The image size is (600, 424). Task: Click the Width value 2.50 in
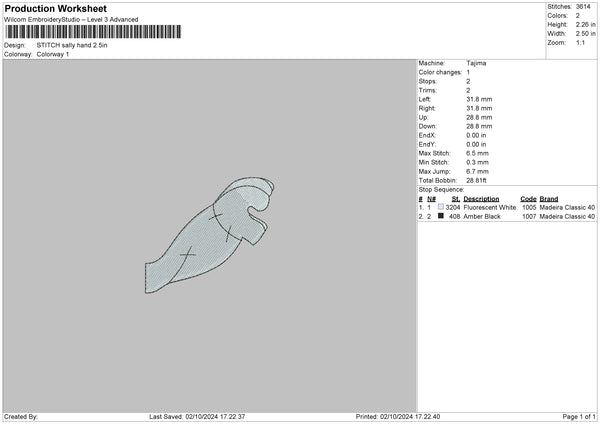click(585, 34)
